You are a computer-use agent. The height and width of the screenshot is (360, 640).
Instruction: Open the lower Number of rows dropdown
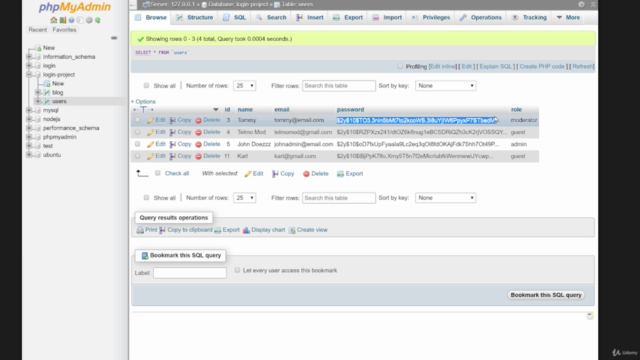[244, 198]
